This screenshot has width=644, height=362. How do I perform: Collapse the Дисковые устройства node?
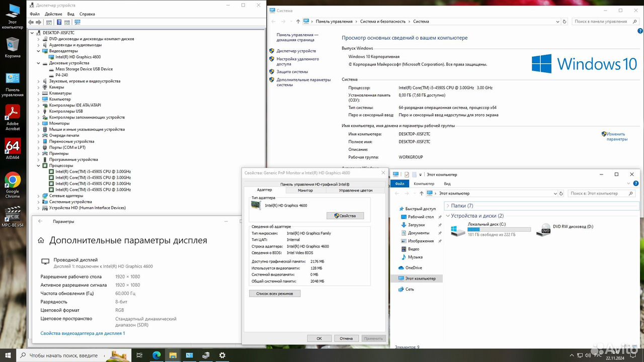39,63
